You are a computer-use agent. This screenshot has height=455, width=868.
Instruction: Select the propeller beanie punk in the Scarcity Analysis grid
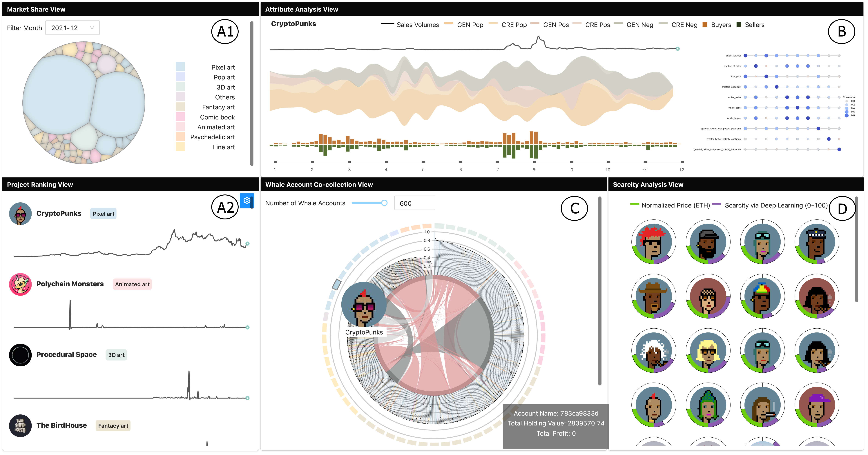762,296
